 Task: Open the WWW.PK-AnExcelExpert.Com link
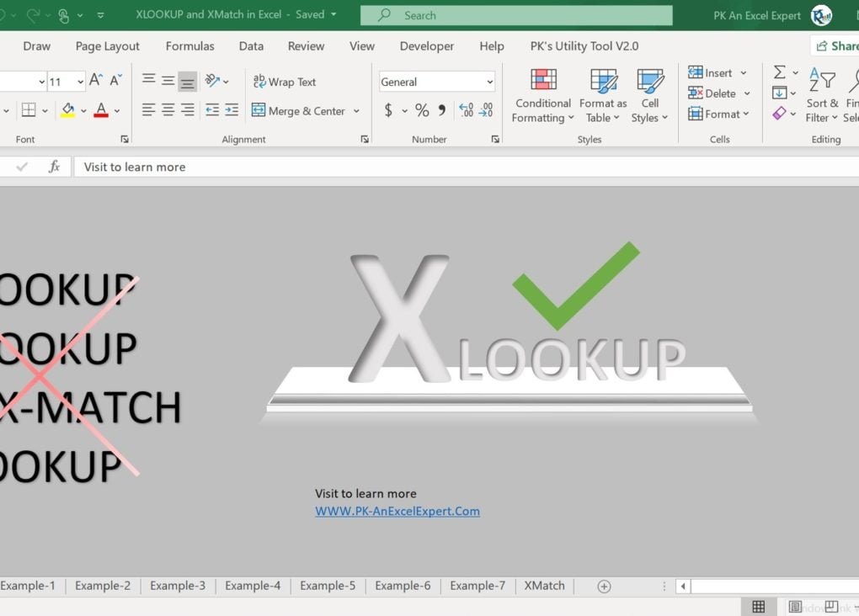click(x=397, y=511)
